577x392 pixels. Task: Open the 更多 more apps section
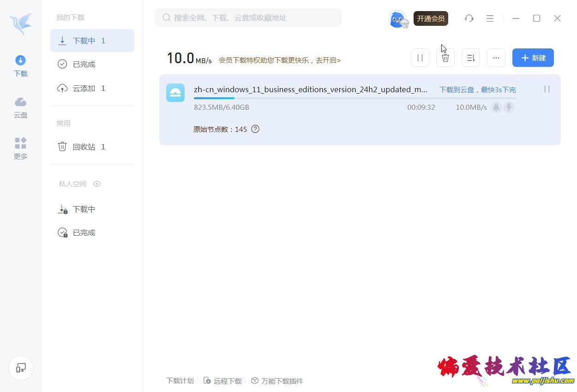(20, 148)
